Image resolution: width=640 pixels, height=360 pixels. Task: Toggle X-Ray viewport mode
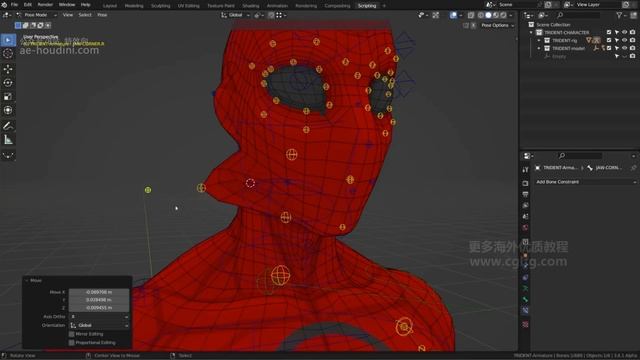pos(471,15)
